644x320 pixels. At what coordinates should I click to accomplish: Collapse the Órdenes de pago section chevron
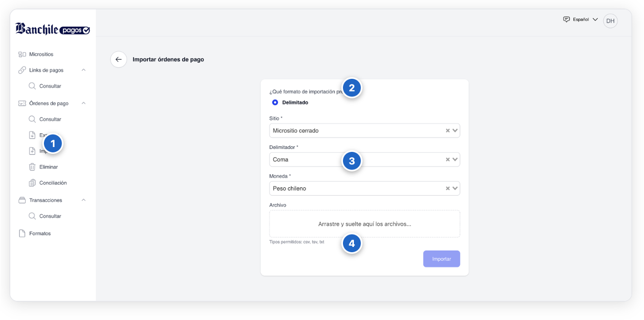tap(84, 103)
